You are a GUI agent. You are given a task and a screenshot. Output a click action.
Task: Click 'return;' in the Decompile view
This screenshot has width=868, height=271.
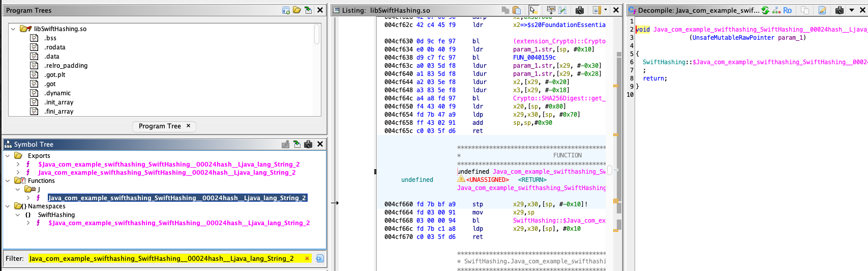click(x=655, y=78)
